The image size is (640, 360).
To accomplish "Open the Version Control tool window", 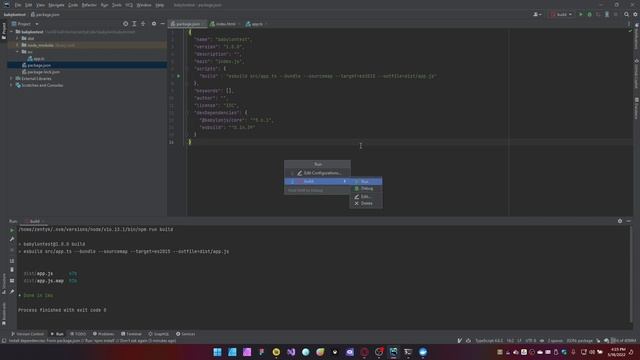I will 27,334.
